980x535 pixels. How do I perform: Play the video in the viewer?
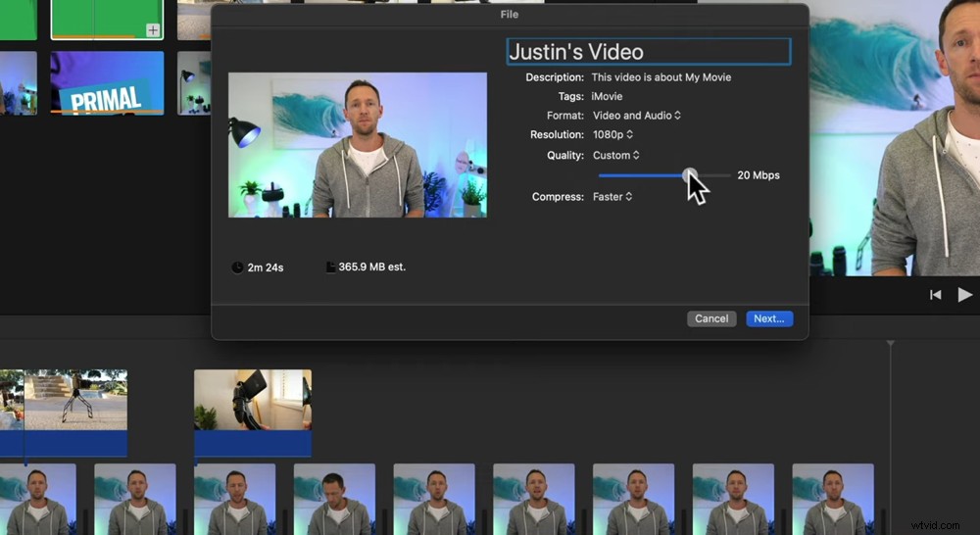point(965,294)
